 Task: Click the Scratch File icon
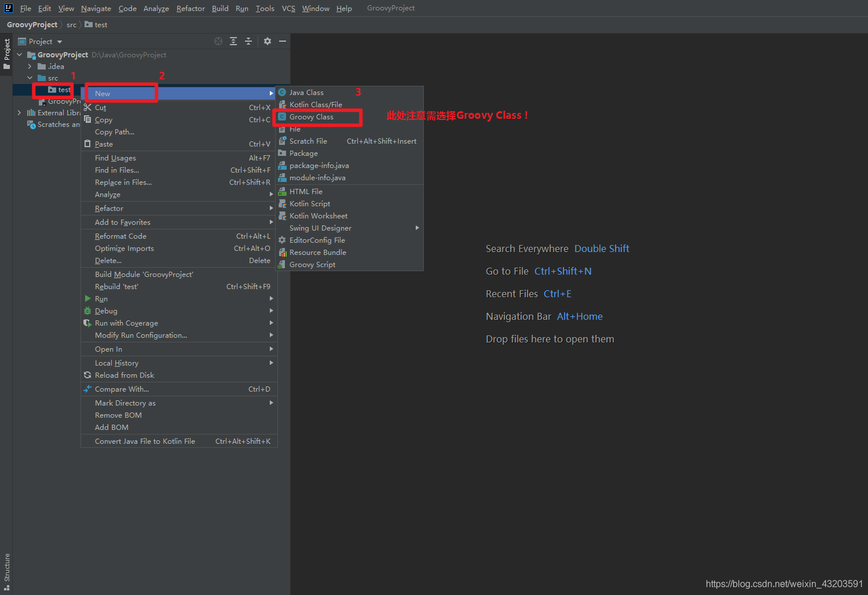(282, 141)
